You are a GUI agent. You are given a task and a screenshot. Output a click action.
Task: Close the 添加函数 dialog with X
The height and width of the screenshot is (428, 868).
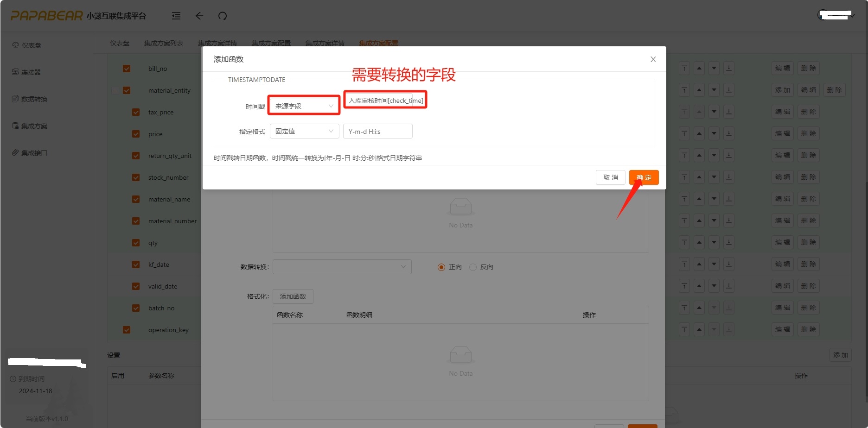[653, 59]
